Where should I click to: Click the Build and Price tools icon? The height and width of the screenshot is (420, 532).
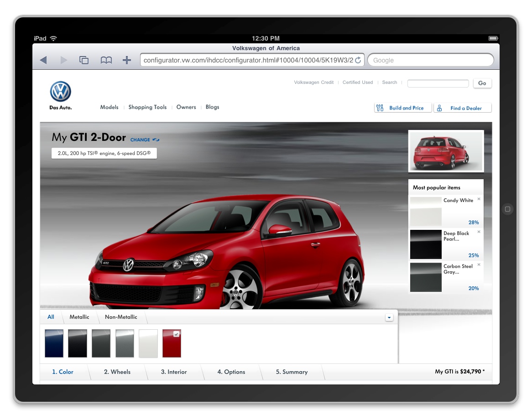click(x=380, y=108)
